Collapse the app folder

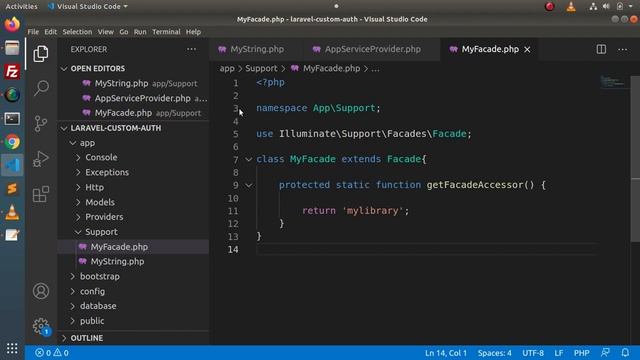(x=73, y=143)
